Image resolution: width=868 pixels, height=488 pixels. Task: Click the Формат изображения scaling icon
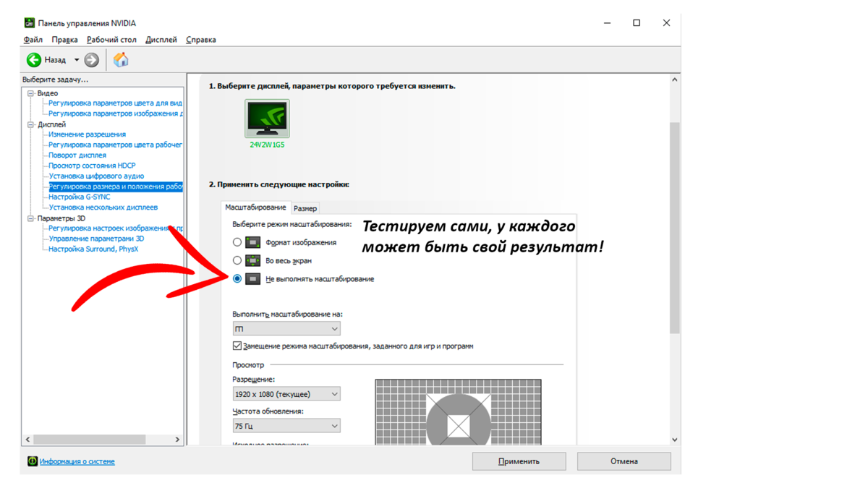252,242
